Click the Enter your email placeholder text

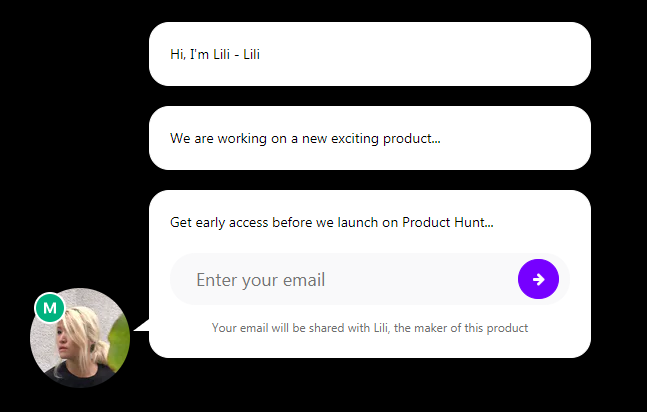(x=261, y=280)
